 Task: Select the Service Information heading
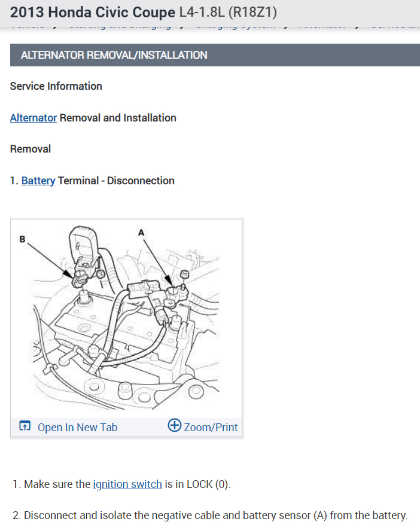click(x=56, y=86)
